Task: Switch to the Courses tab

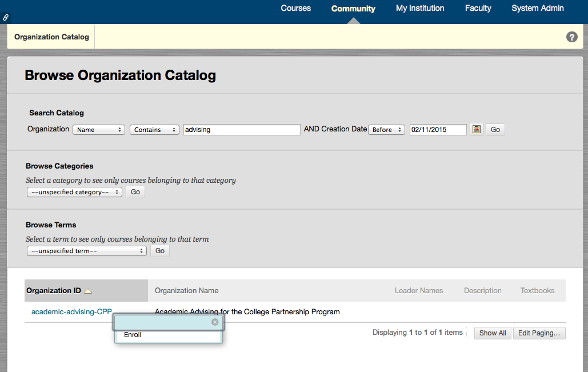Action: pyautogui.click(x=295, y=9)
